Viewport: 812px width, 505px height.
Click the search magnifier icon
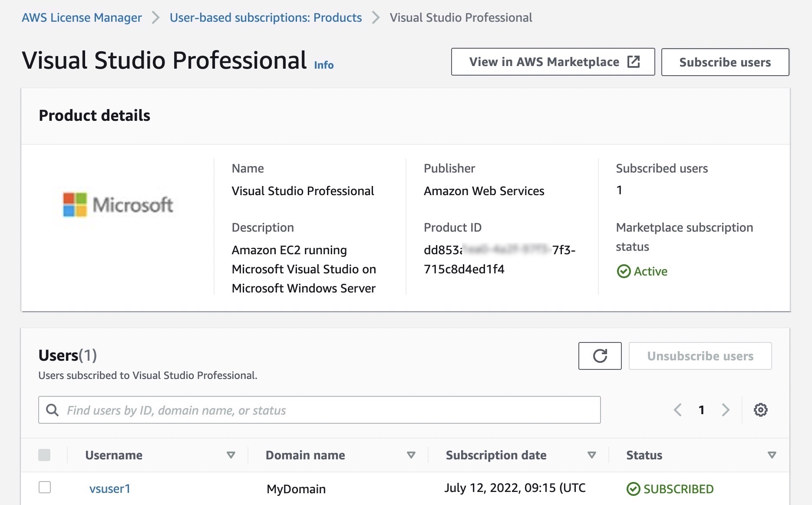53,410
